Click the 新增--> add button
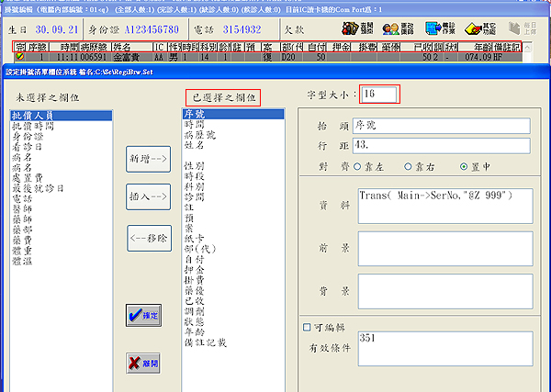This screenshot has height=392, width=551. point(148,159)
